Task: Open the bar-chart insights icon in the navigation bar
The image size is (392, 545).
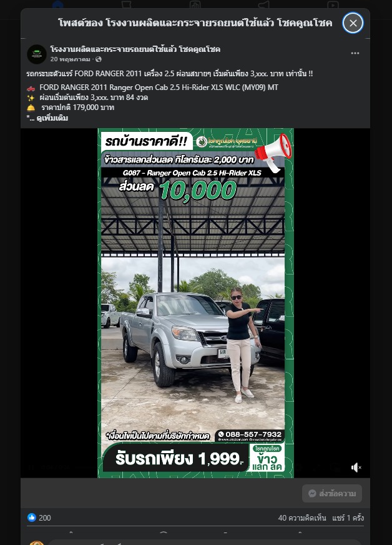Action: (x=195, y=4)
